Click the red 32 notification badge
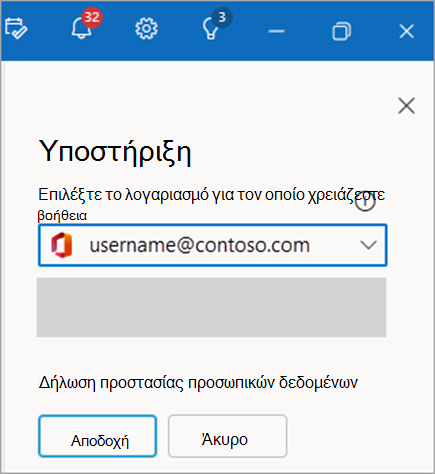This screenshot has width=435, height=474. [92, 17]
